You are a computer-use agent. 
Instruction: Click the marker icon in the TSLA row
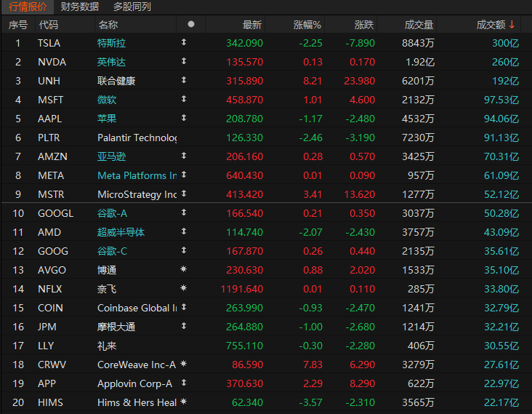[x=184, y=43]
